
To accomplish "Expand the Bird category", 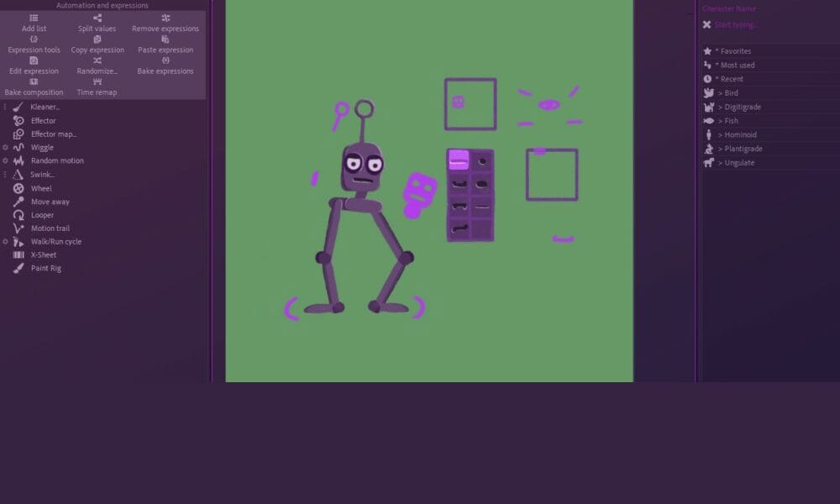I will (x=727, y=93).
